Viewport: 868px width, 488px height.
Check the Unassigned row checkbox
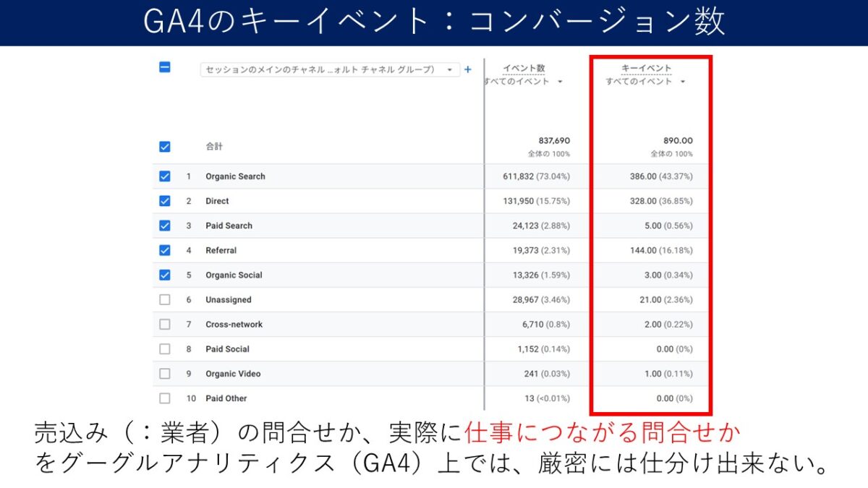coord(165,299)
